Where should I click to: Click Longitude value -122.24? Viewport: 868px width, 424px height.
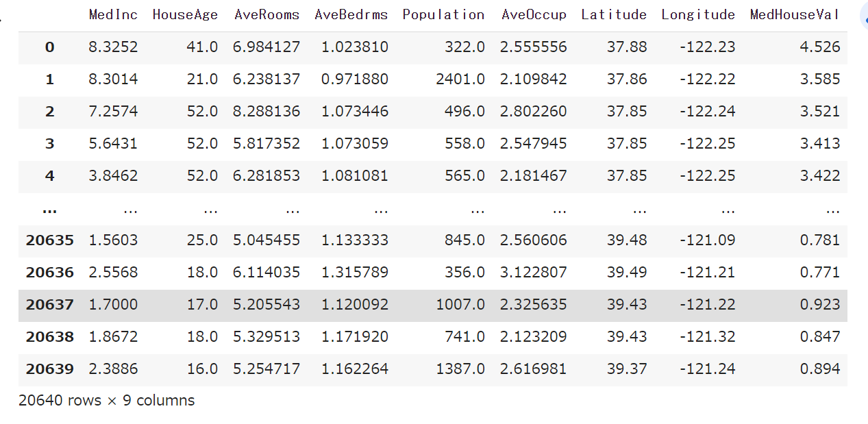tap(708, 112)
